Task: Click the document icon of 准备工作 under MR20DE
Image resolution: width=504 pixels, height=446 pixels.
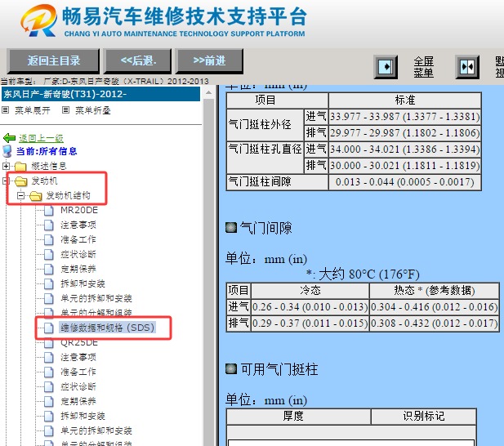Action: point(48,240)
